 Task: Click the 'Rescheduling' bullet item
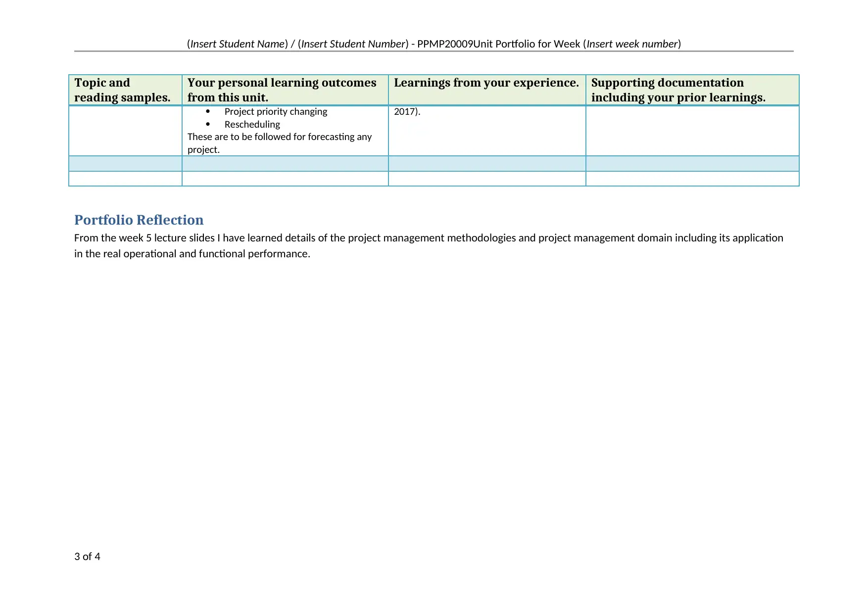pyautogui.click(x=252, y=124)
